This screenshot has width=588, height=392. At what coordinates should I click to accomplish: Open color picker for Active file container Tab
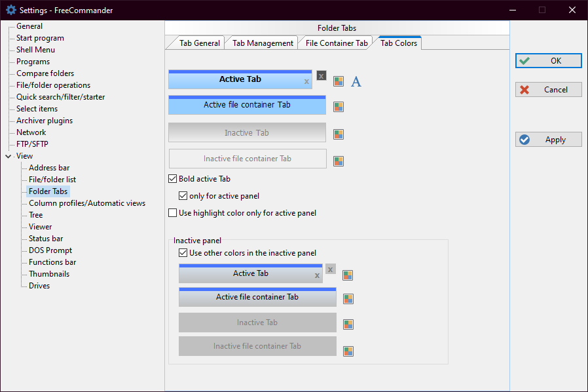[339, 107]
